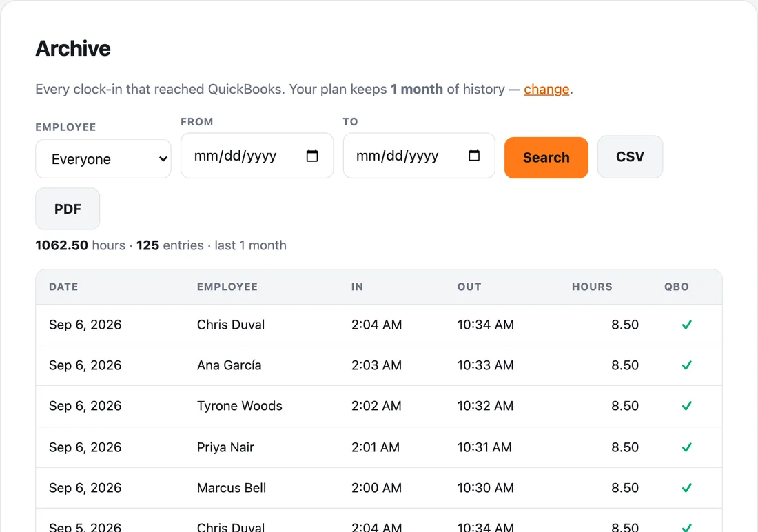The width and height of the screenshot is (758, 532).
Task: Click QBO checkmark in Marcus Bell row
Action: pyautogui.click(x=686, y=488)
